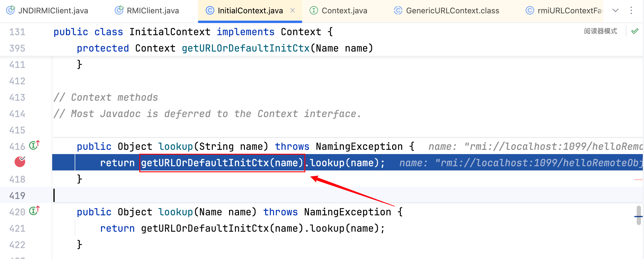Click sticky class InitialContext header line

click(x=193, y=32)
